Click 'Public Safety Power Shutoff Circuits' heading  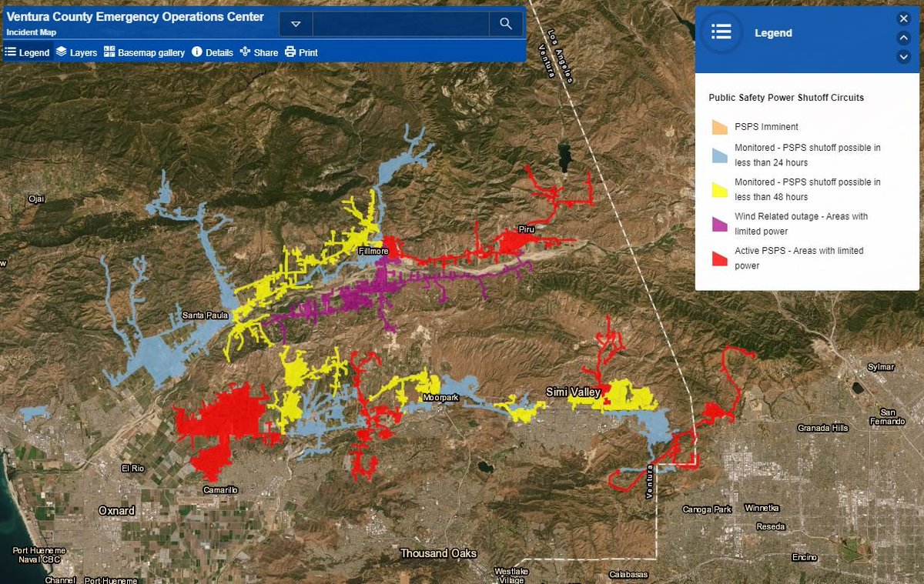click(786, 98)
